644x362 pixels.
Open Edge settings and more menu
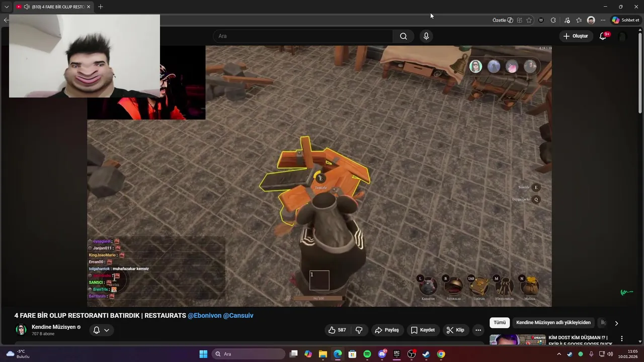603,20
